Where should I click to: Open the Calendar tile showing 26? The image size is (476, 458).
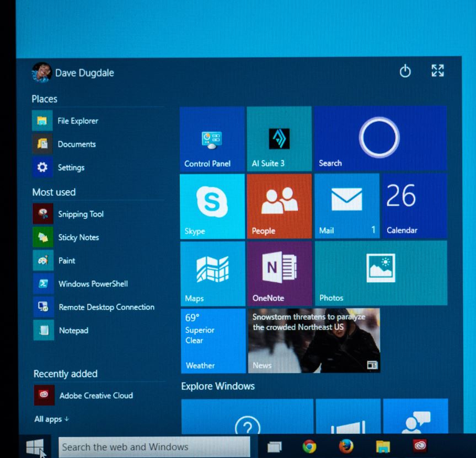coord(414,206)
